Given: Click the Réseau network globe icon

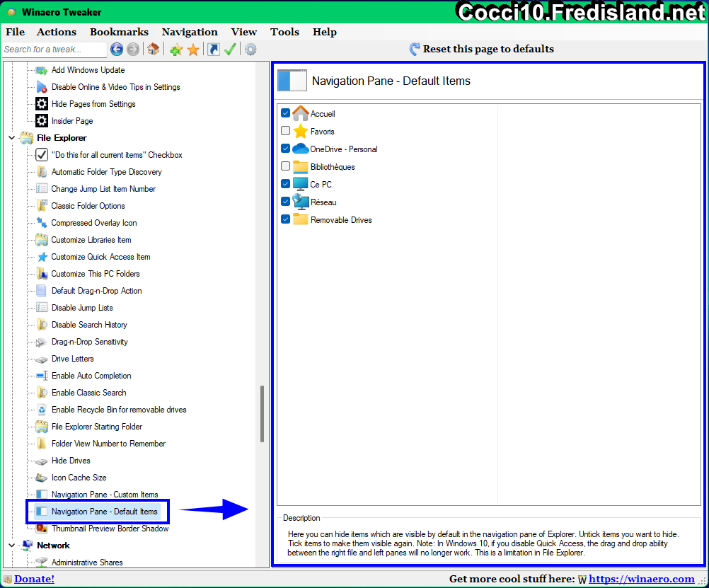Looking at the screenshot, I should point(300,202).
